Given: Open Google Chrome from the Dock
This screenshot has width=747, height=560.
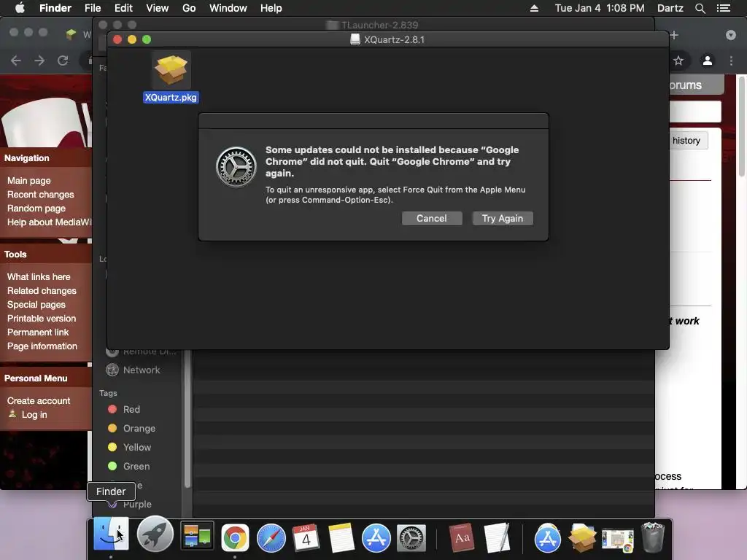Looking at the screenshot, I should 235,537.
